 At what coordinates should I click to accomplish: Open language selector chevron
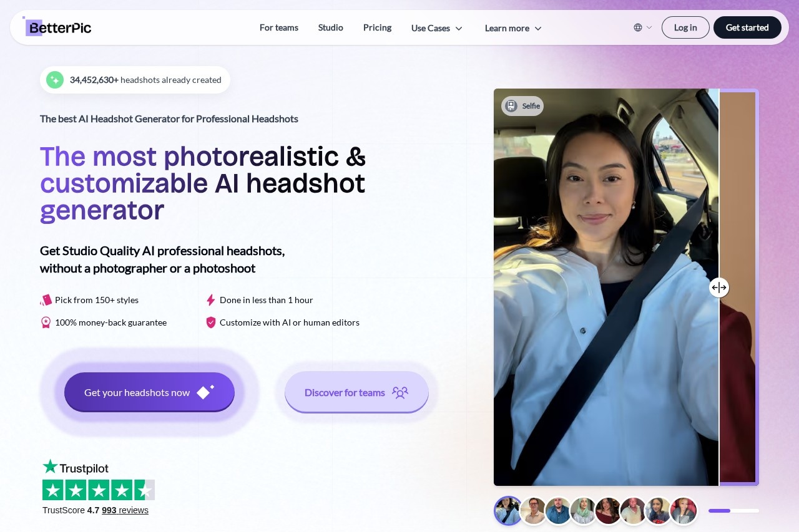649,27
